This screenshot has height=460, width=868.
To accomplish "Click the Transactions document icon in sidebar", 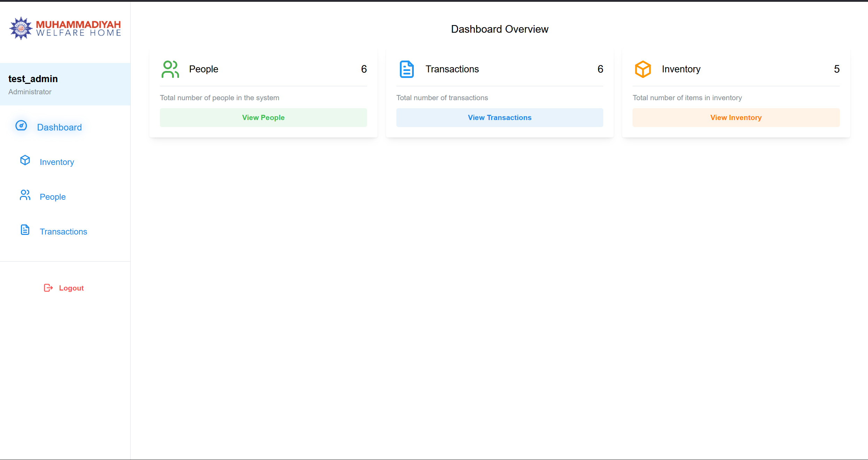I will [x=25, y=230].
